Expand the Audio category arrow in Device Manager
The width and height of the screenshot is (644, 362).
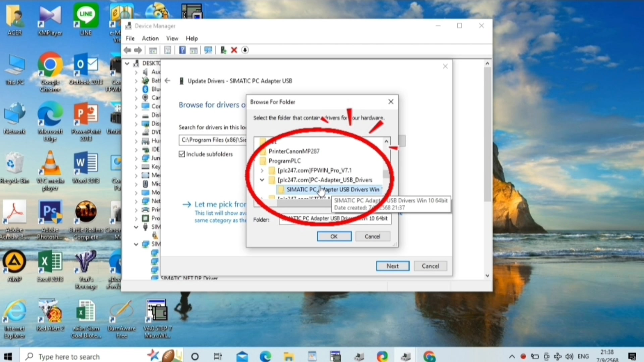(136, 72)
